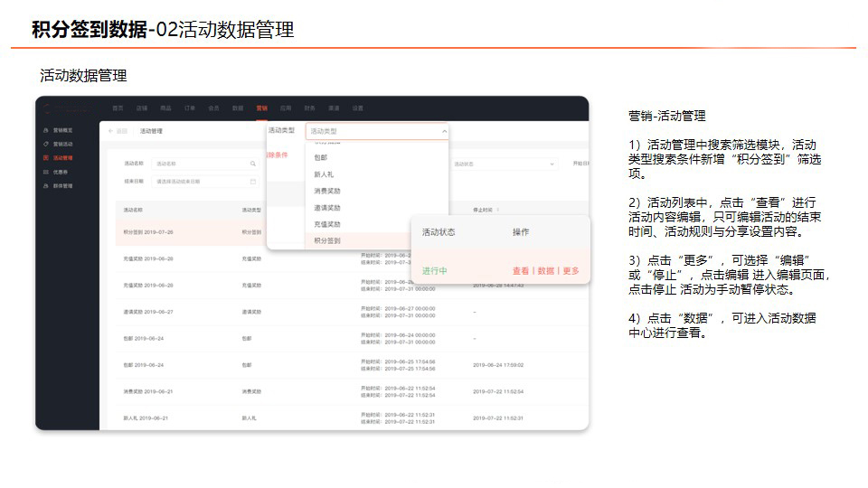Go to 营销概览 in the sidebar

tap(62, 130)
